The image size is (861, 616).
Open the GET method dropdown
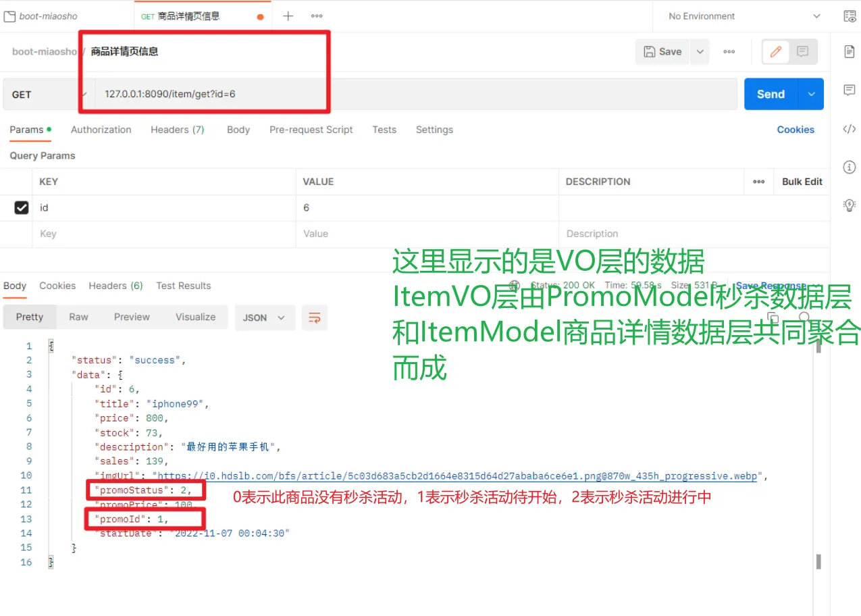tap(47, 95)
